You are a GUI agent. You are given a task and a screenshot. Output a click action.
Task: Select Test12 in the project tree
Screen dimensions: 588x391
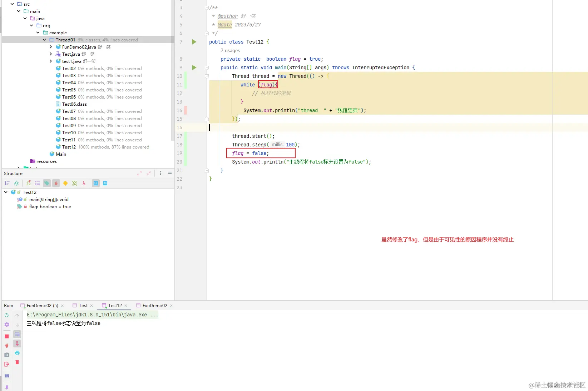(x=69, y=147)
